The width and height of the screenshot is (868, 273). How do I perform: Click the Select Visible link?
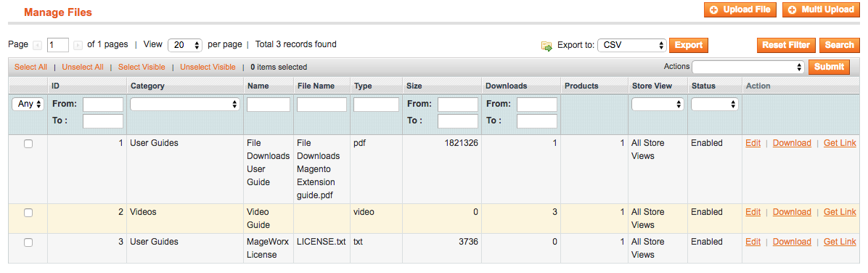click(x=142, y=67)
